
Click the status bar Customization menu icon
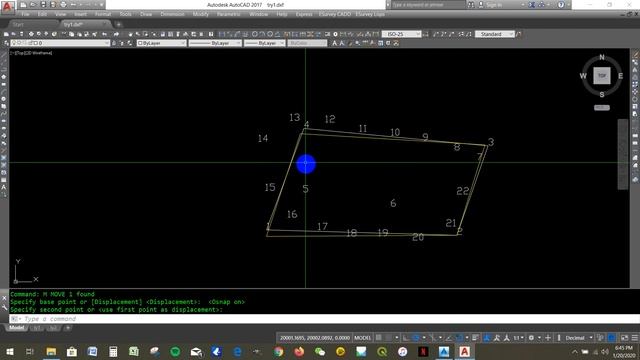[x=635, y=338]
